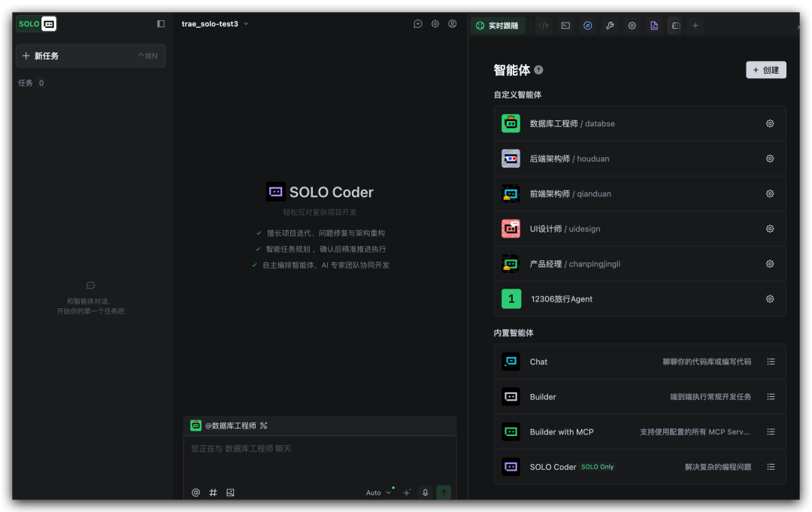The image size is (812, 512).
Task: Open settings for UI设计师 agent
Action: tap(770, 229)
